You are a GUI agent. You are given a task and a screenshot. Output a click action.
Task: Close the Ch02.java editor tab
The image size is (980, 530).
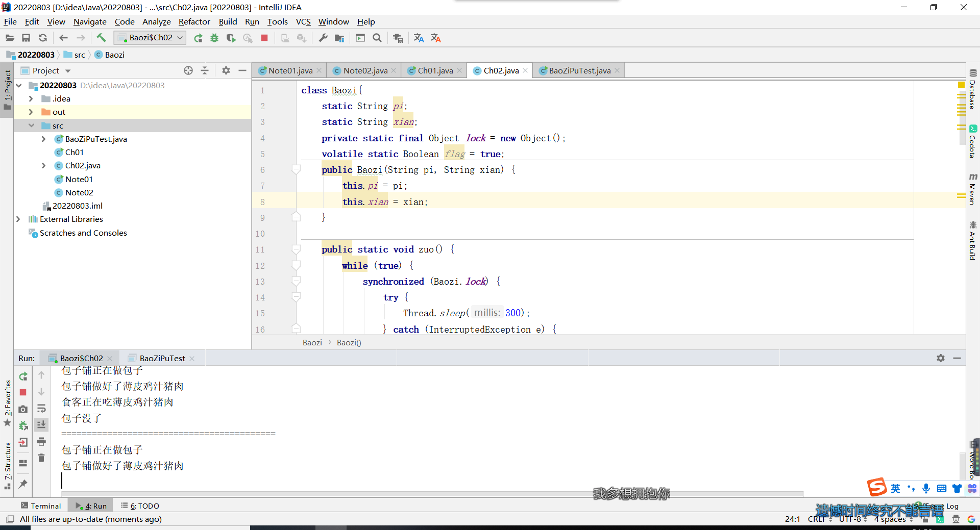click(525, 70)
